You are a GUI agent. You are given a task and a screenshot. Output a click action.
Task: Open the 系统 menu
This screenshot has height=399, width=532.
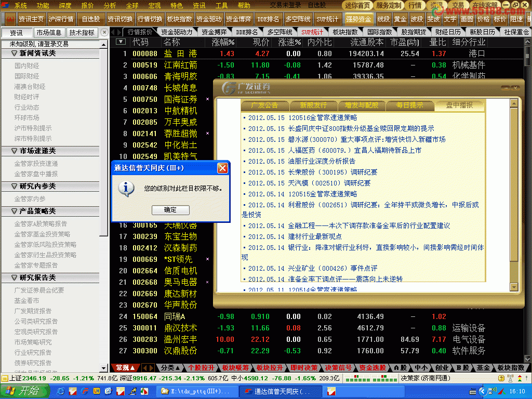[x=21, y=5]
